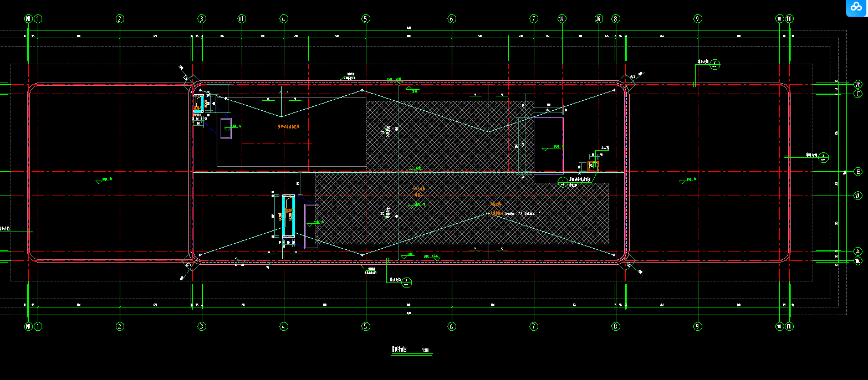This screenshot has width=868, height=380.
Task: Click row axis bubble A on the right side
Action: pos(858,251)
